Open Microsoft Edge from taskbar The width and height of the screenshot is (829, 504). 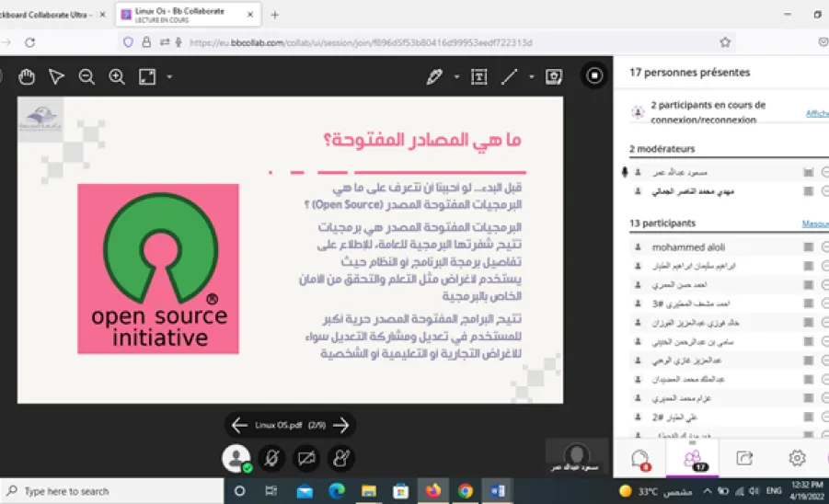coord(336,491)
